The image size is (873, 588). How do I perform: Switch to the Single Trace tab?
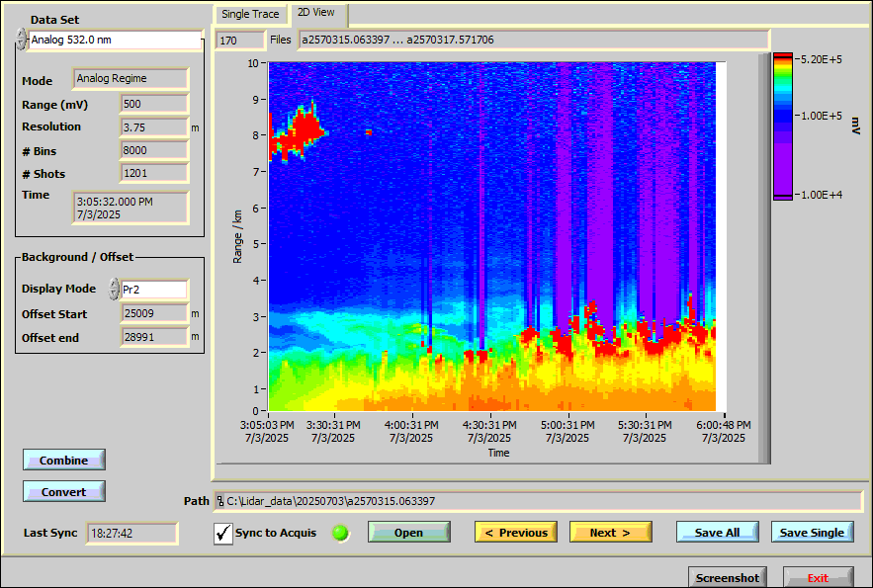[x=249, y=15]
